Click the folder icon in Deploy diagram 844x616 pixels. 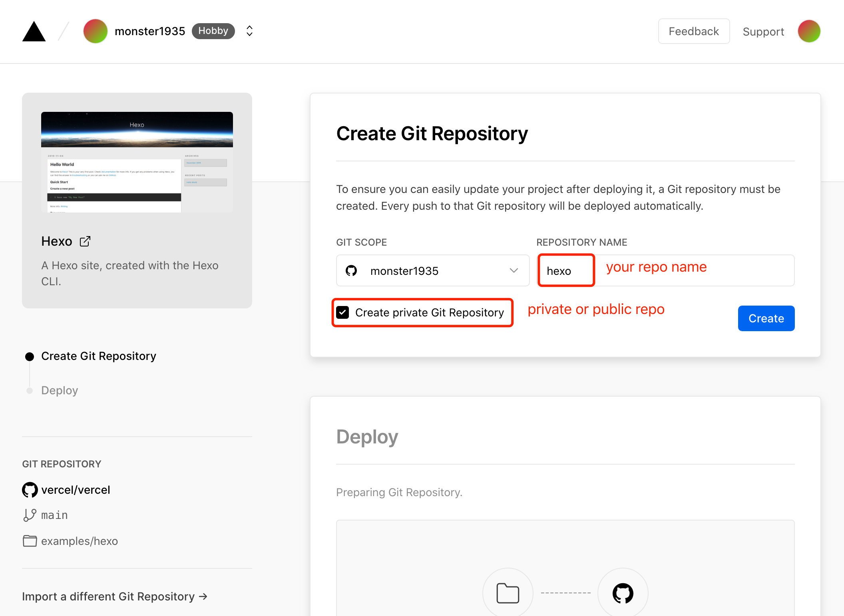coord(508,593)
